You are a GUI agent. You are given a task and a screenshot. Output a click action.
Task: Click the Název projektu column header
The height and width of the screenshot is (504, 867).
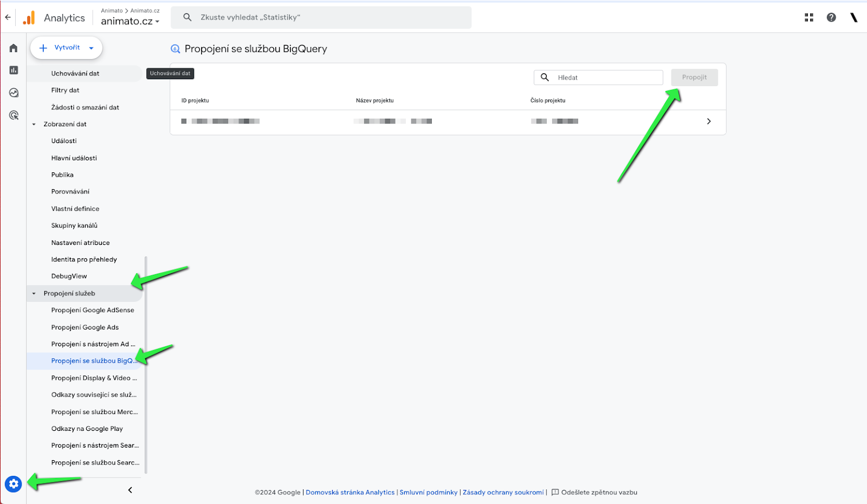375,101
